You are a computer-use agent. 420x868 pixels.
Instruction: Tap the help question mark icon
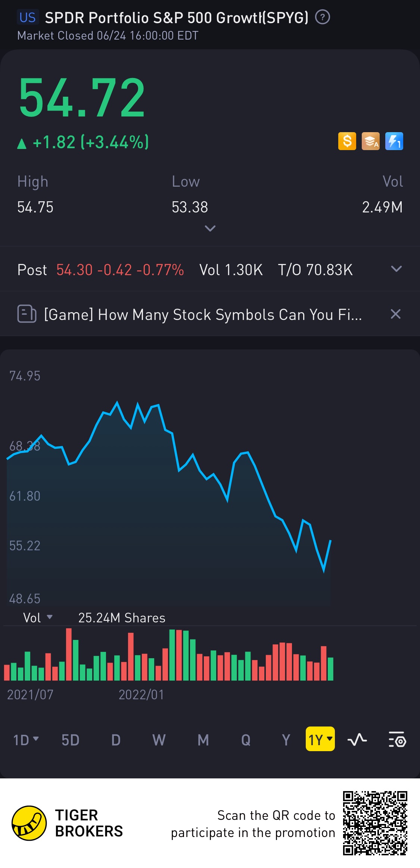click(323, 17)
